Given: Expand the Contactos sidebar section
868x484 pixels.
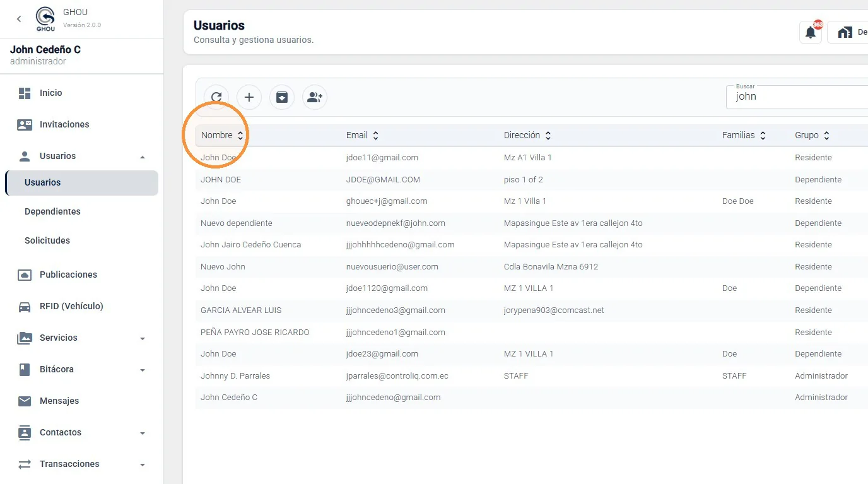Looking at the screenshot, I should [x=143, y=433].
